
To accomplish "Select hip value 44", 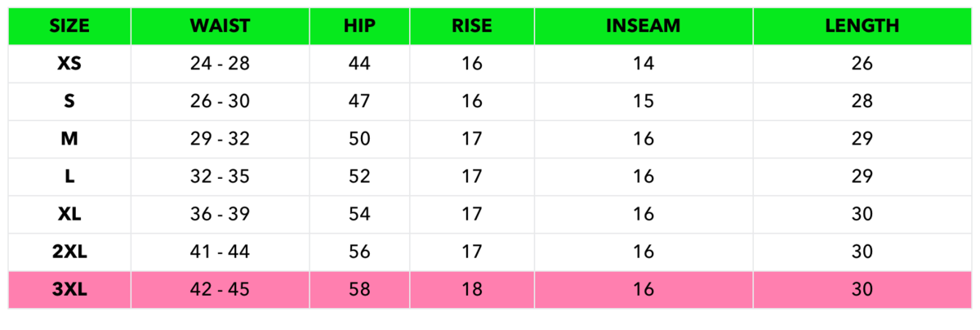I will (359, 64).
